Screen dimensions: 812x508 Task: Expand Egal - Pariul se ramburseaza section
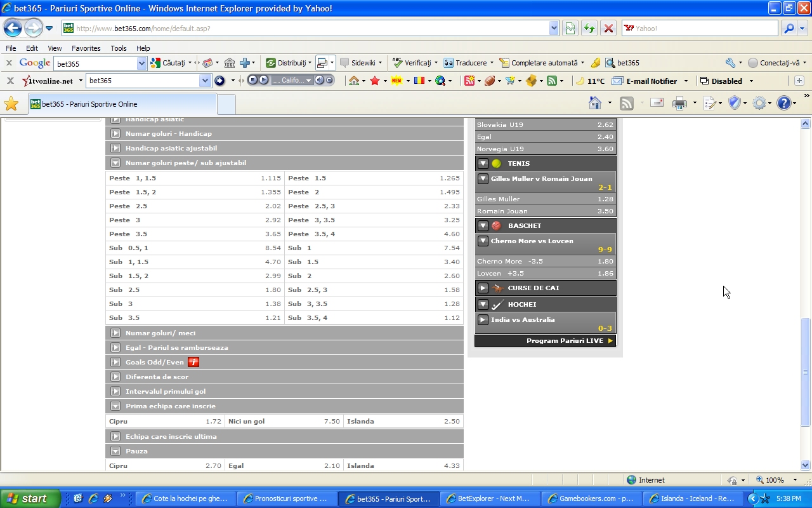[115, 347]
